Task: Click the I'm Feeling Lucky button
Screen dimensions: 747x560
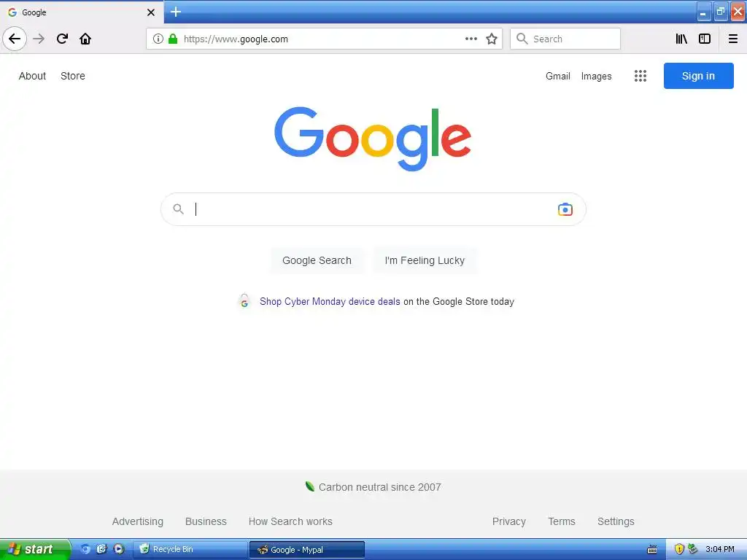Action: [425, 260]
